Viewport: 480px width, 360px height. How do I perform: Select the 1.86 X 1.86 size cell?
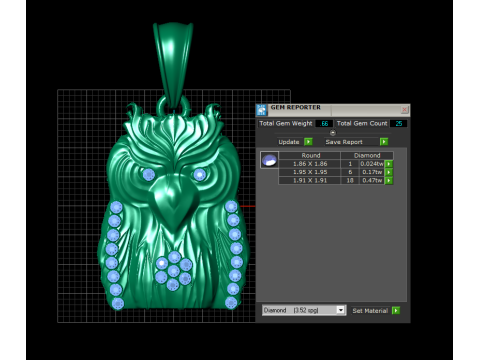pos(310,164)
